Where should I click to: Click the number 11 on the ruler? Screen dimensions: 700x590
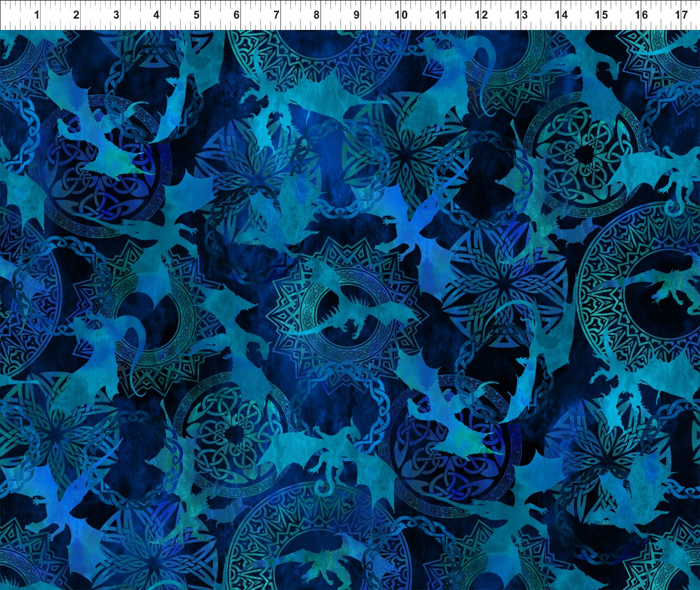pos(441,15)
